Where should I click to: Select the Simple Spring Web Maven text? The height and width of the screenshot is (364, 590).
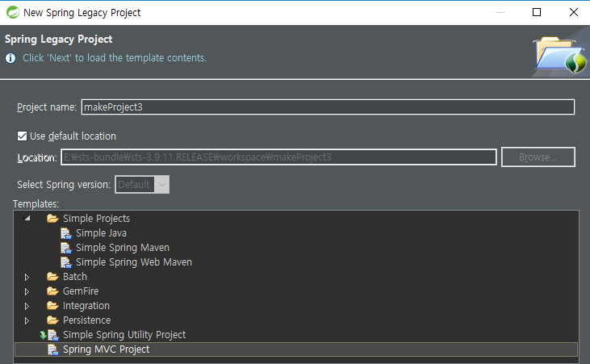point(134,262)
